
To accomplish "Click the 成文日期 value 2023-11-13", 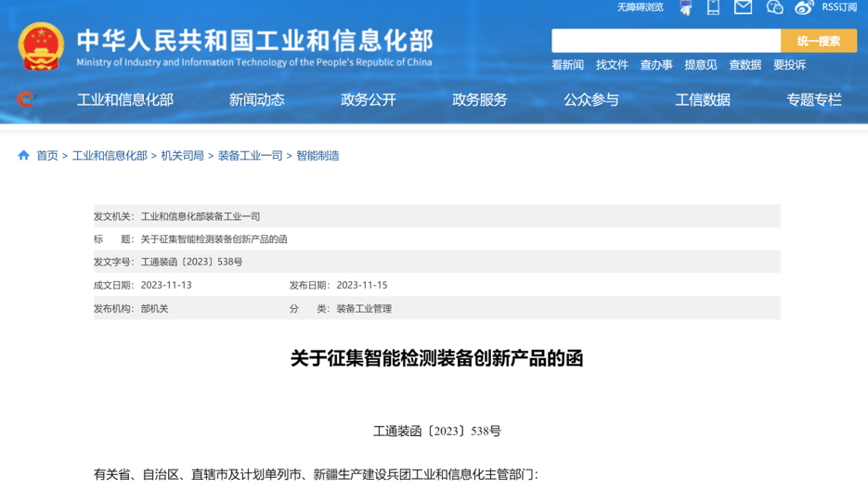I will tap(166, 285).
